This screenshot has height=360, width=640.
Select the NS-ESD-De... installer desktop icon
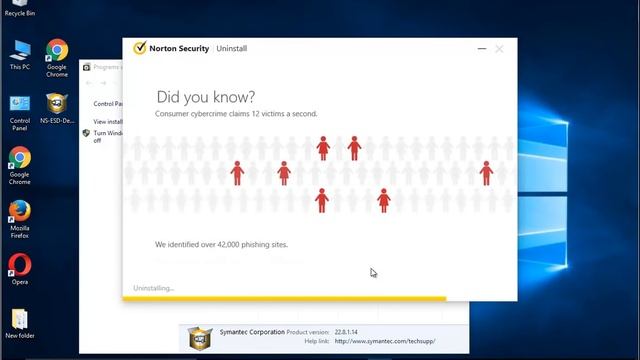tap(57, 108)
